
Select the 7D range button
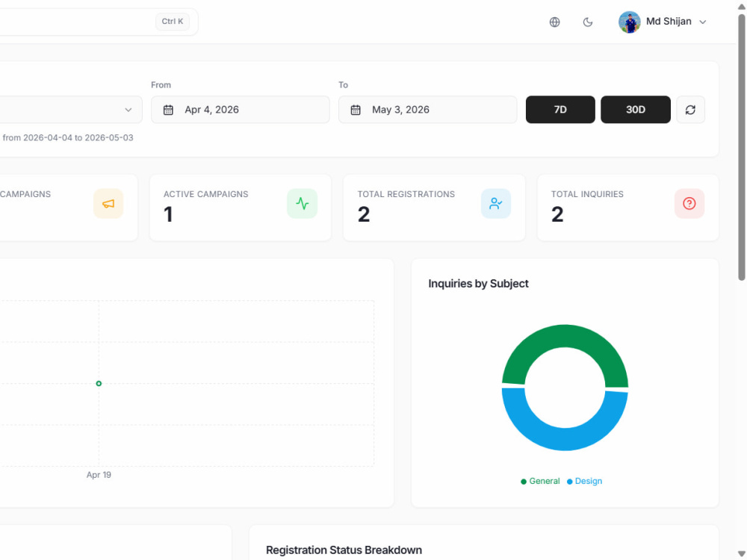coord(560,110)
